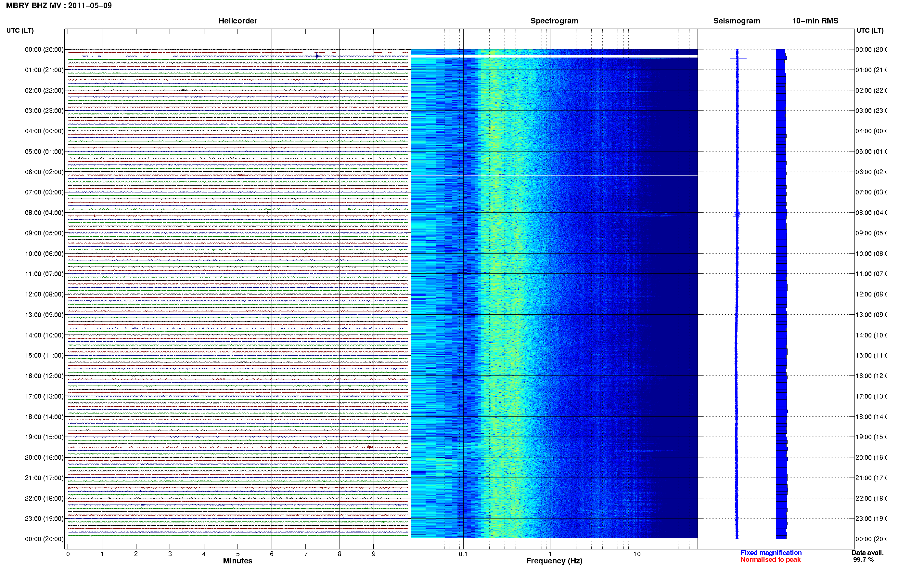Pick the "05:00 (01:00)" left axis label
This screenshot has height=578, width=924.
tap(44, 152)
